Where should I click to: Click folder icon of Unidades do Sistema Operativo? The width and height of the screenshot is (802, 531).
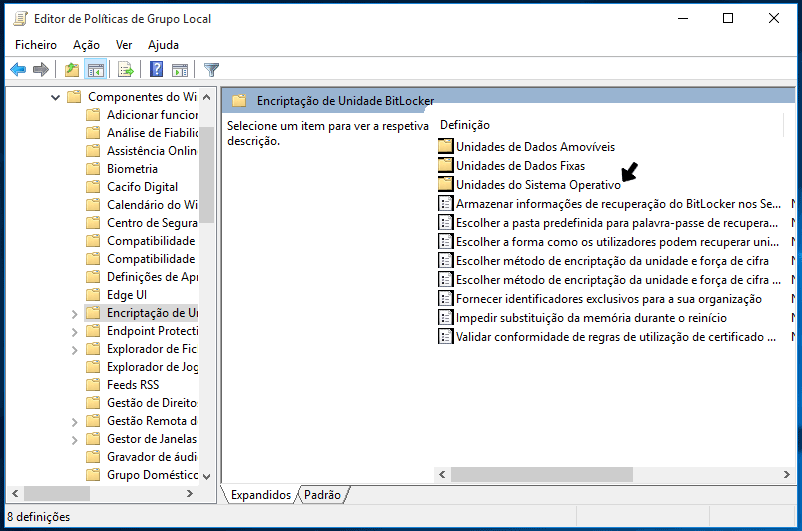445,184
